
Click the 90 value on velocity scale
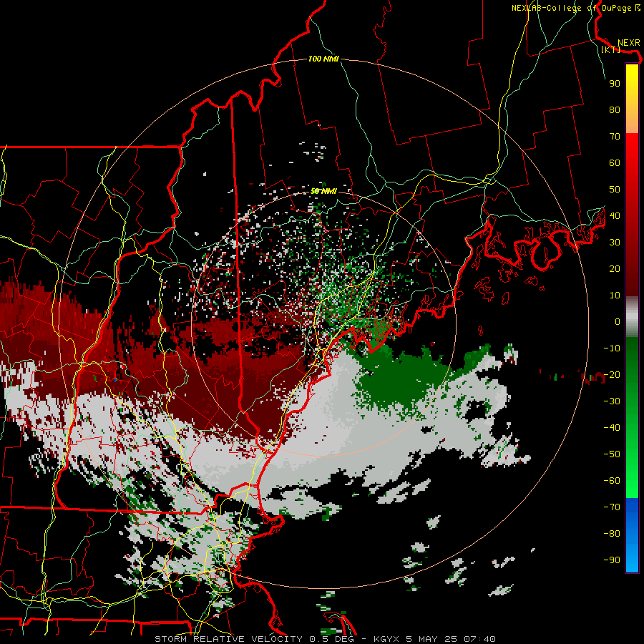615,84
